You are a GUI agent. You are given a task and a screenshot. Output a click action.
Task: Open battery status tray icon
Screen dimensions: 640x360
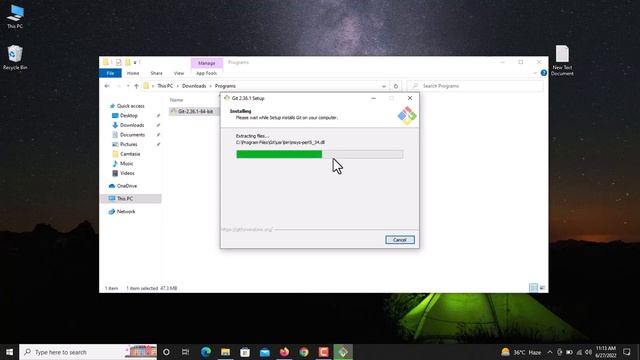[569, 352]
